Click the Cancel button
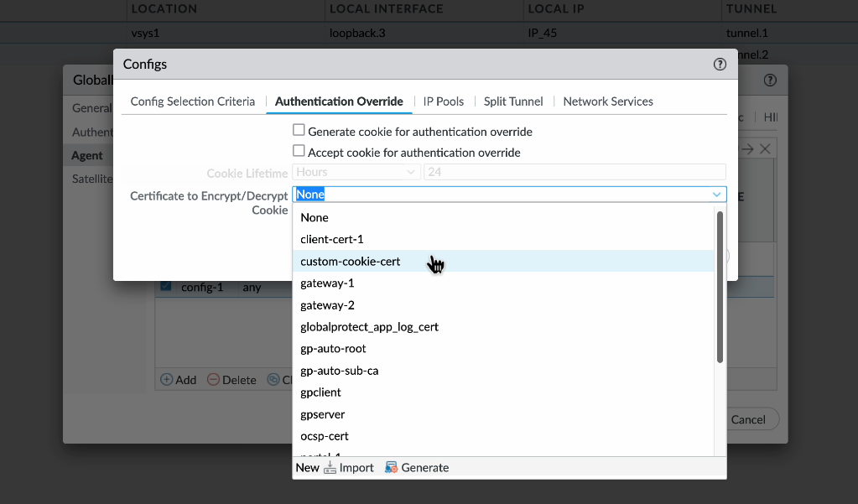 [749, 419]
